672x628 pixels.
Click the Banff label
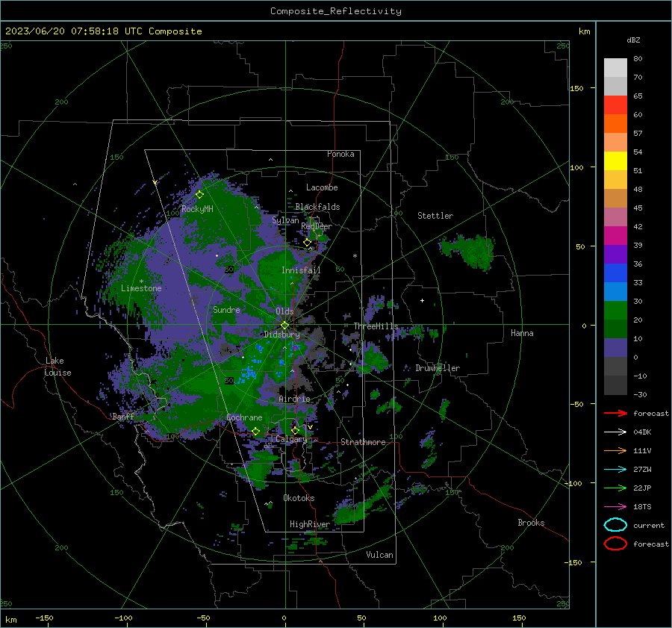tap(123, 416)
